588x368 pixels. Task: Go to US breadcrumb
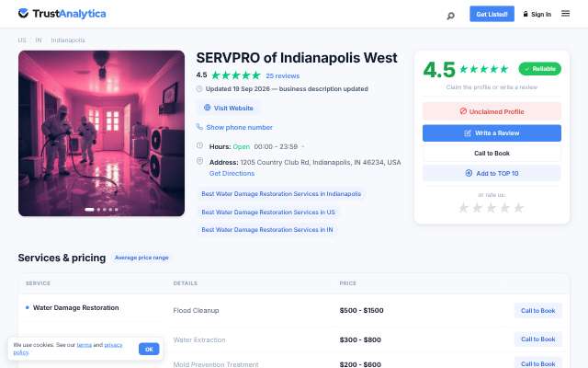(x=22, y=40)
